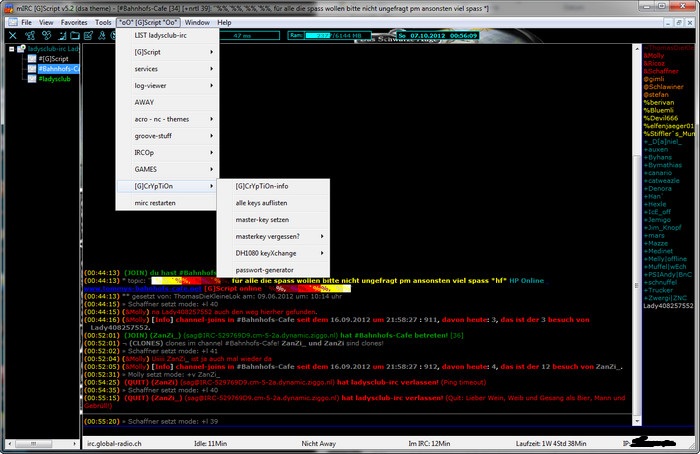Open the File menu
The width and height of the screenshot is (700, 454).
[x=26, y=22]
